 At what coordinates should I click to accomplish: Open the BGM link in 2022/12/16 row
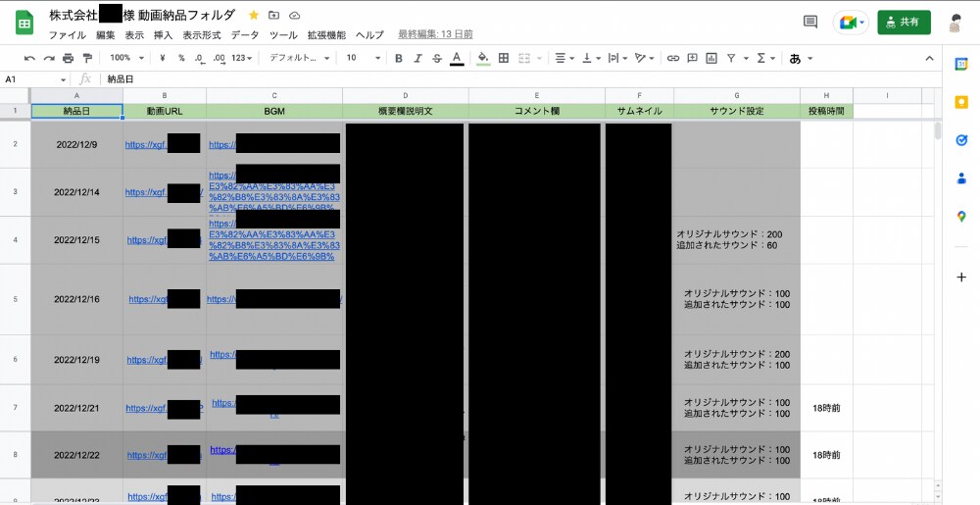pos(220,299)
